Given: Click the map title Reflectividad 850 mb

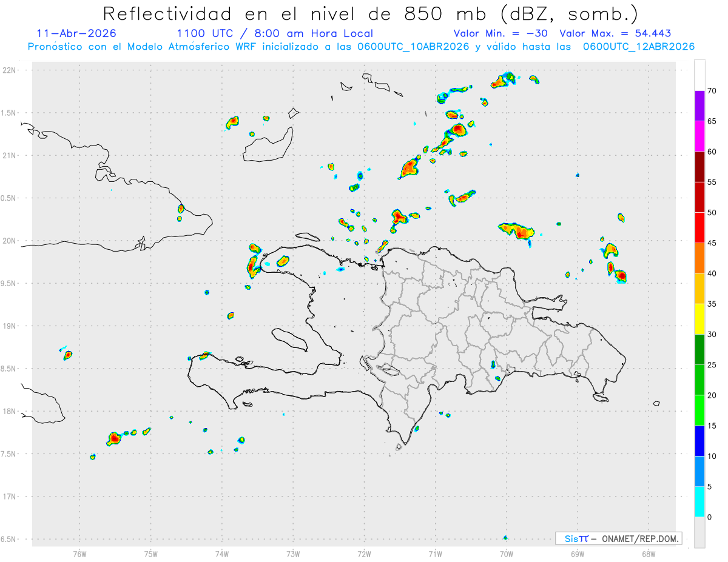Looking at the screenshot, I should pyautogui.click(x=371, y=13).
